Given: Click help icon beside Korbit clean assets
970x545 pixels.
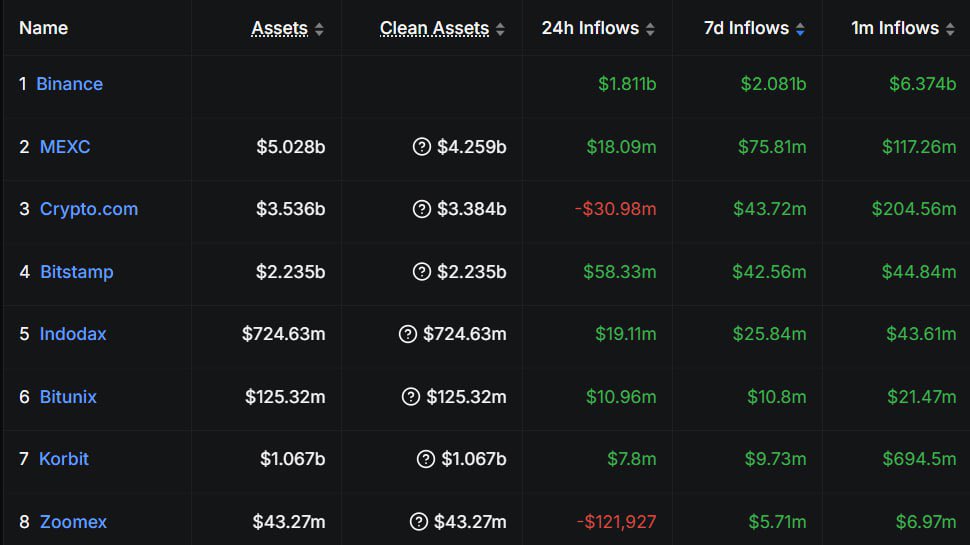Looking at the screenshot, I should 425,459.
